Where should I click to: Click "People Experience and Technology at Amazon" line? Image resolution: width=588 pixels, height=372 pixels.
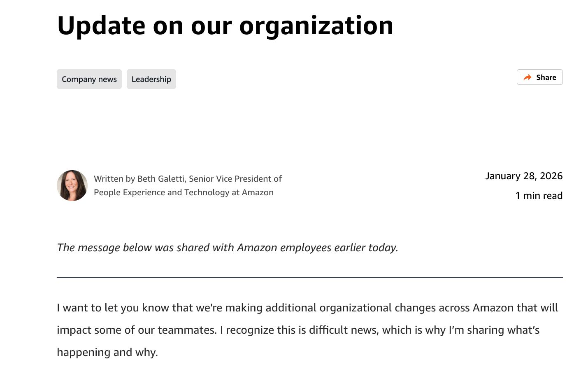[x=184, y=192]
